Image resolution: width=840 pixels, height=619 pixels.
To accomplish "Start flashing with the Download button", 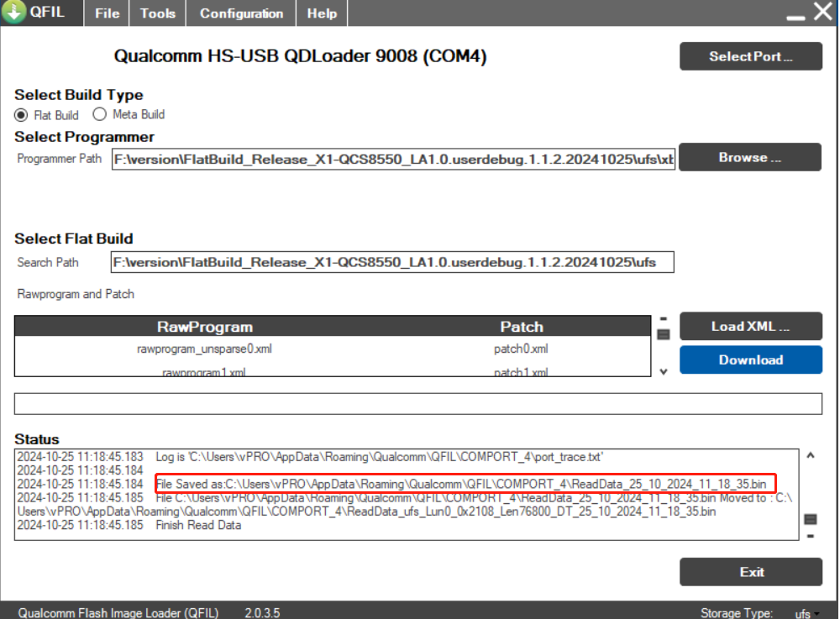I will click(750, 359).
